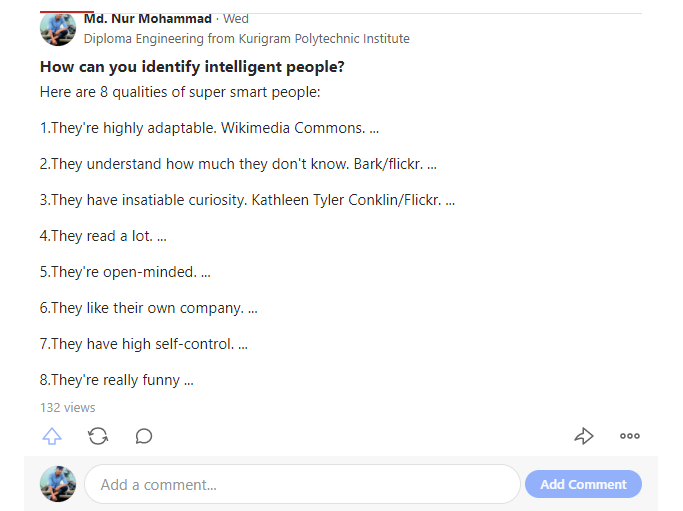
Task: Expand point 3 about insatiable curiosity
Action: click(x=247, y=200)
